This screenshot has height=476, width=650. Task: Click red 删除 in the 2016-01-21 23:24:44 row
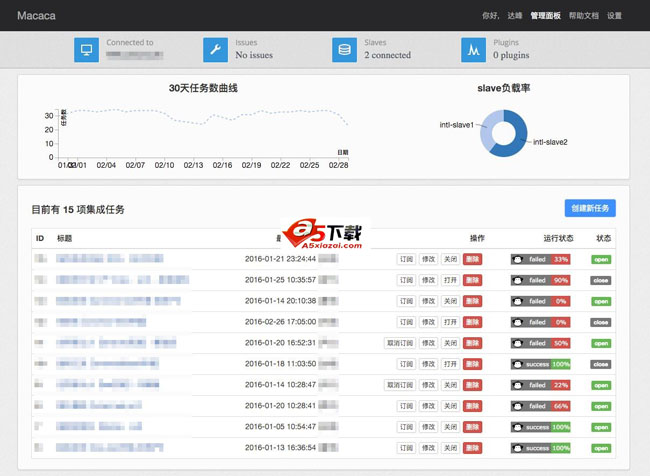tap(472, 260)
